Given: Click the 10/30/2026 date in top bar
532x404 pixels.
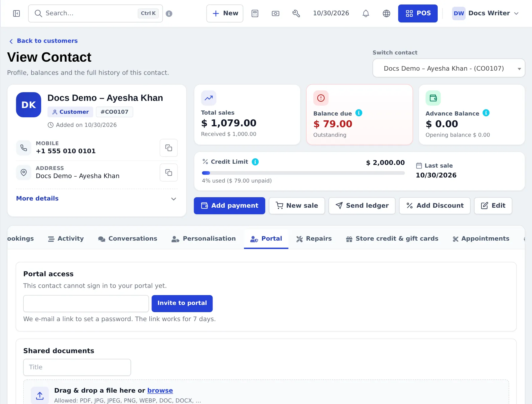Looking at the screenshot, I should [331, 13].
